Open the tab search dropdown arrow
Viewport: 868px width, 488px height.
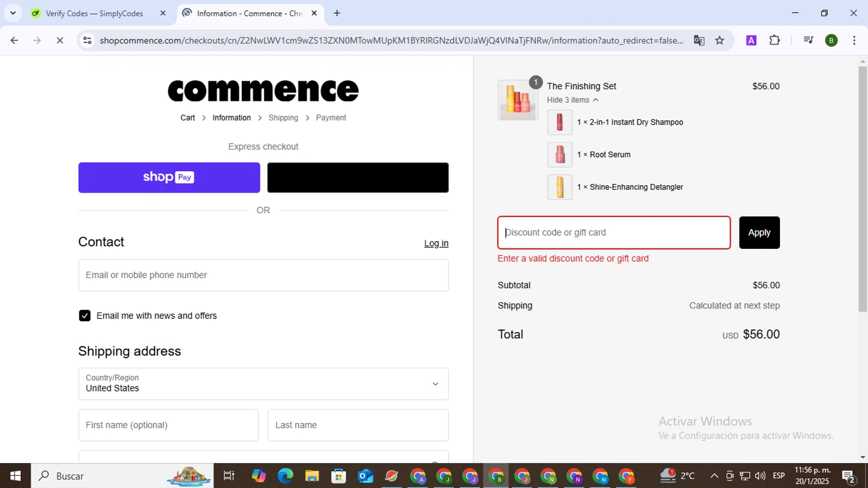[13, 13]
